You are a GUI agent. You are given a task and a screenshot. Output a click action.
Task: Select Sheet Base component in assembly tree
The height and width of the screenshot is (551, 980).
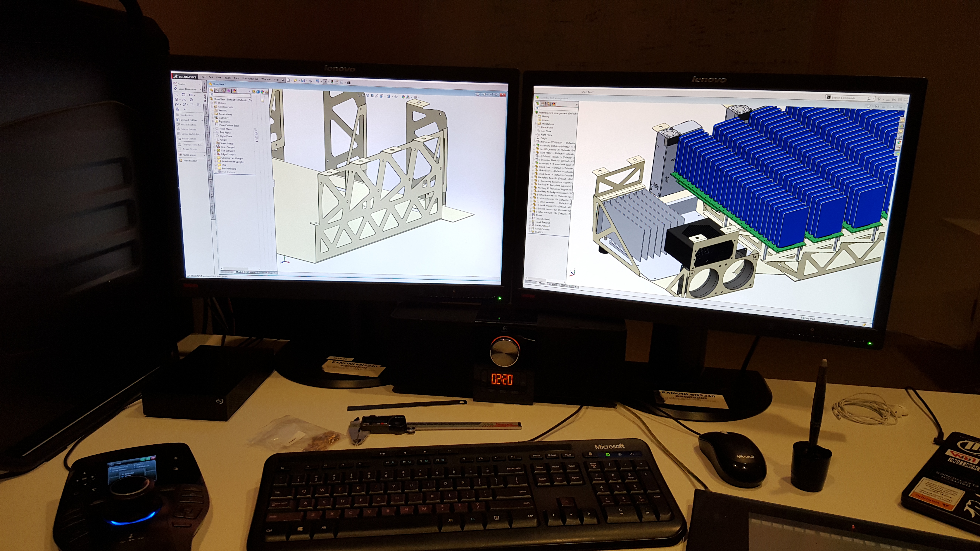545,174
